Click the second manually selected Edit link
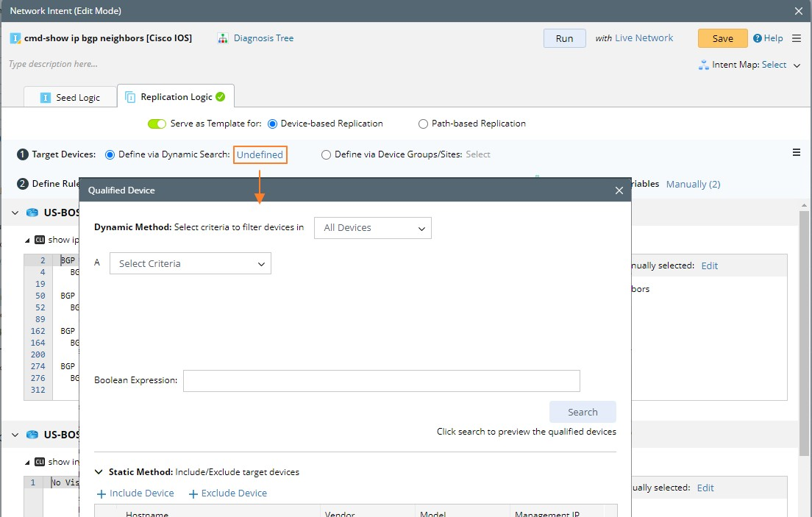 click(705, 488)
